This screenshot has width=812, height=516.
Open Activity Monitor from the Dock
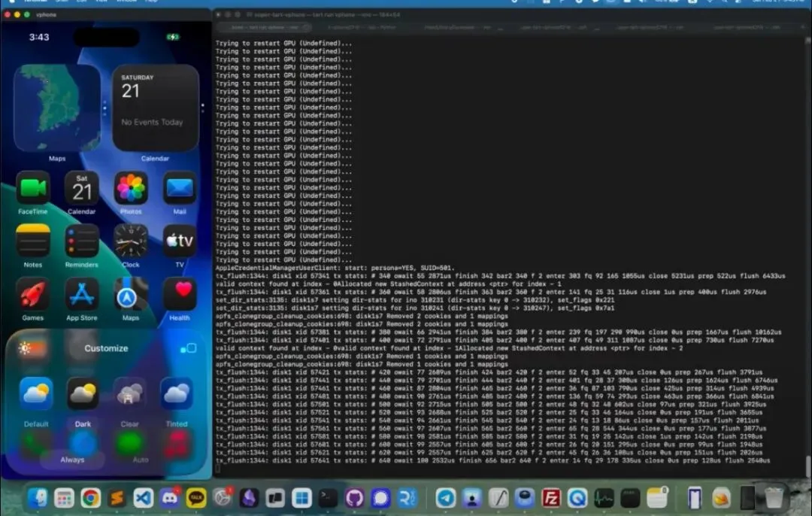604,498
